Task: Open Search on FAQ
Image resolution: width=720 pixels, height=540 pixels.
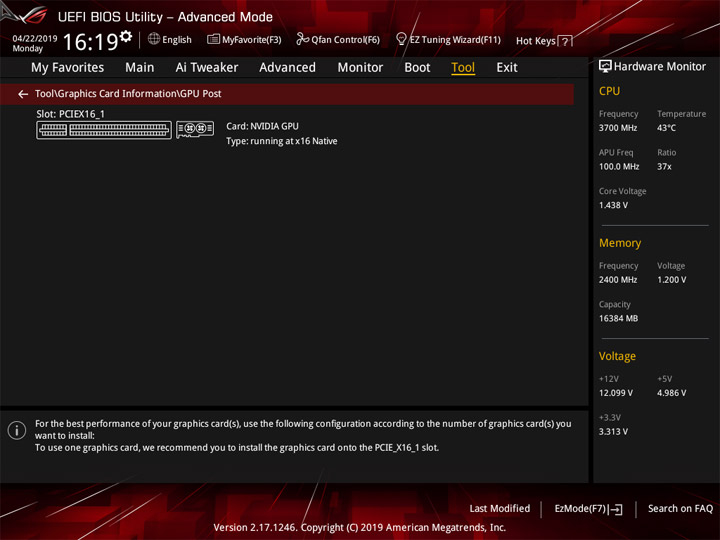Action: coord(681,508)
